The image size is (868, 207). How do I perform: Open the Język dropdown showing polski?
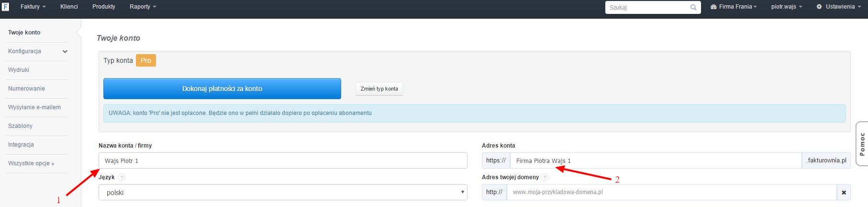coord(283,192)
